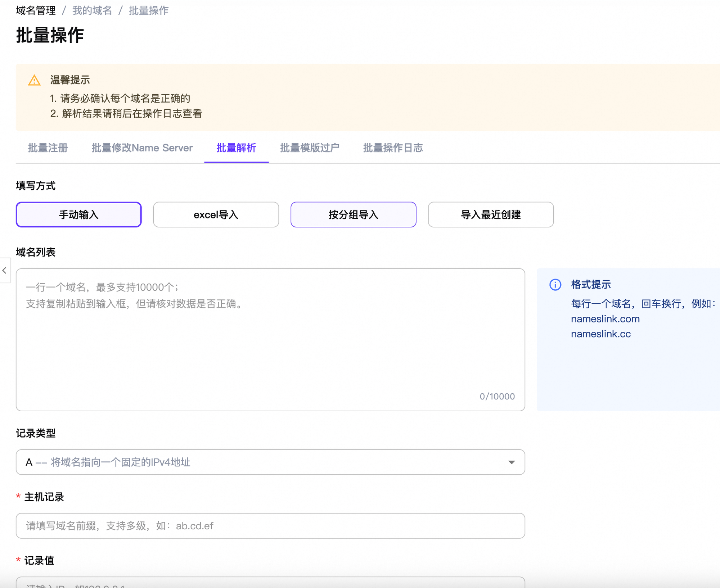This screenshot has width=720, height=588.
Task: Click the tip 解析结果请稍后在操作日志查看
Action: click(x=126, y=114)
